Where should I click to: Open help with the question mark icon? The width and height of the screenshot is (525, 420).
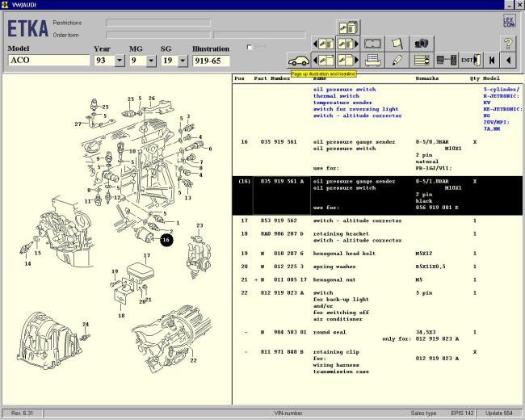508,44
